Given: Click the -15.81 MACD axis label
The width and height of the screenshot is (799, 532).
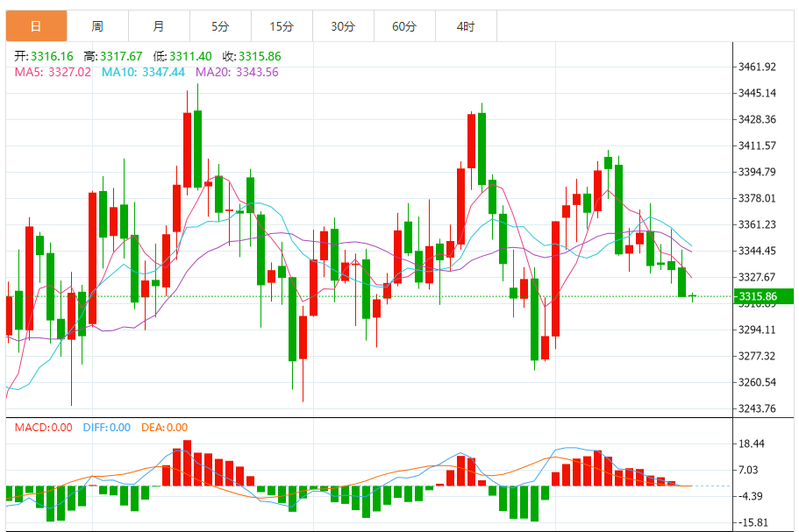Looking at the screenshot, I should 753,522.
